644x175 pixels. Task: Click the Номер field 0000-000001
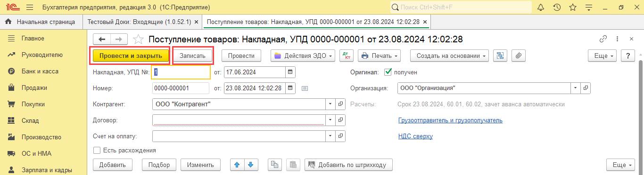click(x=181, y=88)
